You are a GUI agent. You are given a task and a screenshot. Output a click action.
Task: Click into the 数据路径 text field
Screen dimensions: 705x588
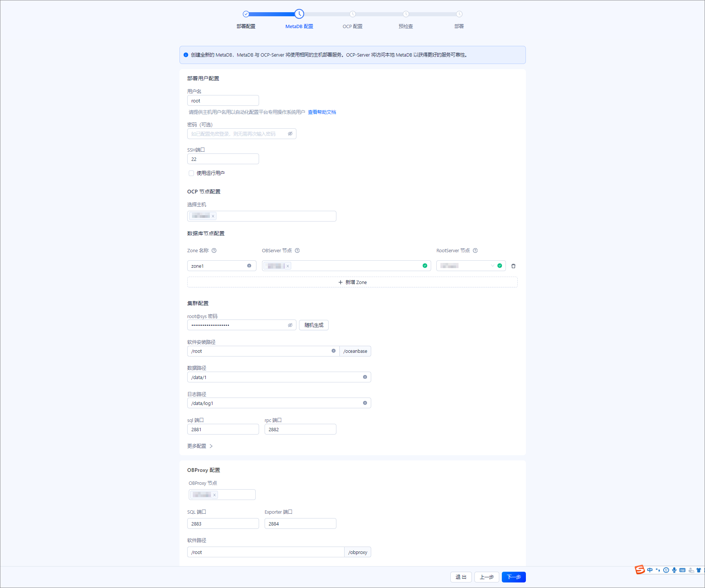click(x=279, y=377)
